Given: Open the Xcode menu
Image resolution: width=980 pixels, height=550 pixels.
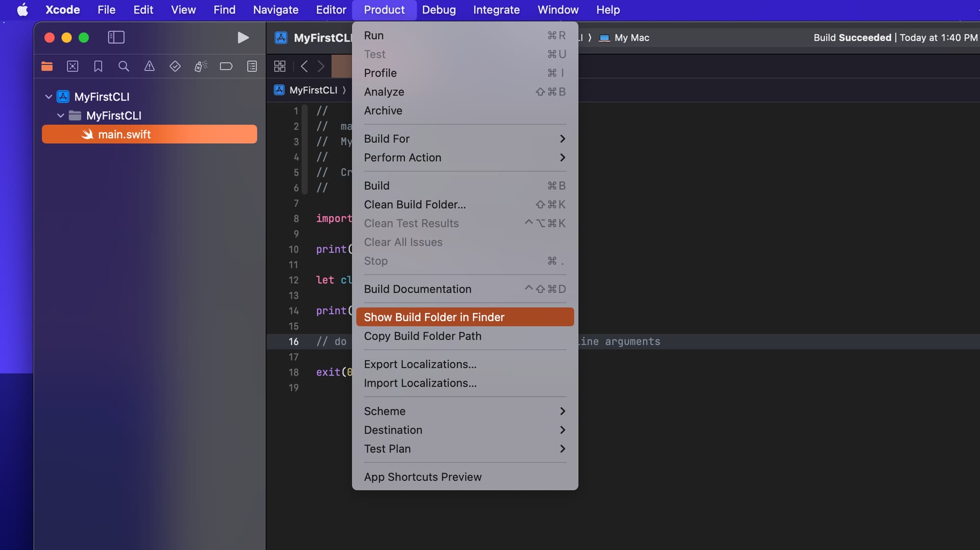Looking at the screenshot, I should pos(63,10).
